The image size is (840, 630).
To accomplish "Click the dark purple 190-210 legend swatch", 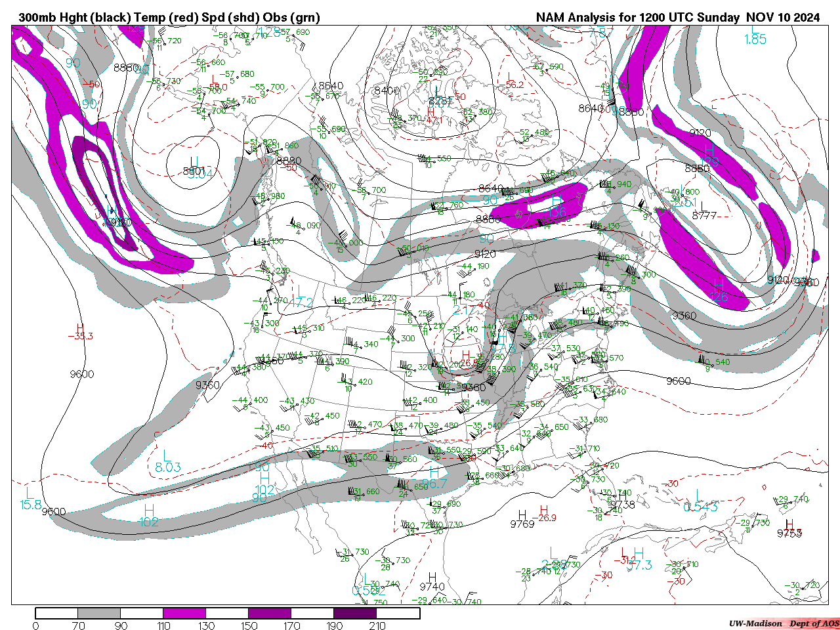I will click(355, 613).
